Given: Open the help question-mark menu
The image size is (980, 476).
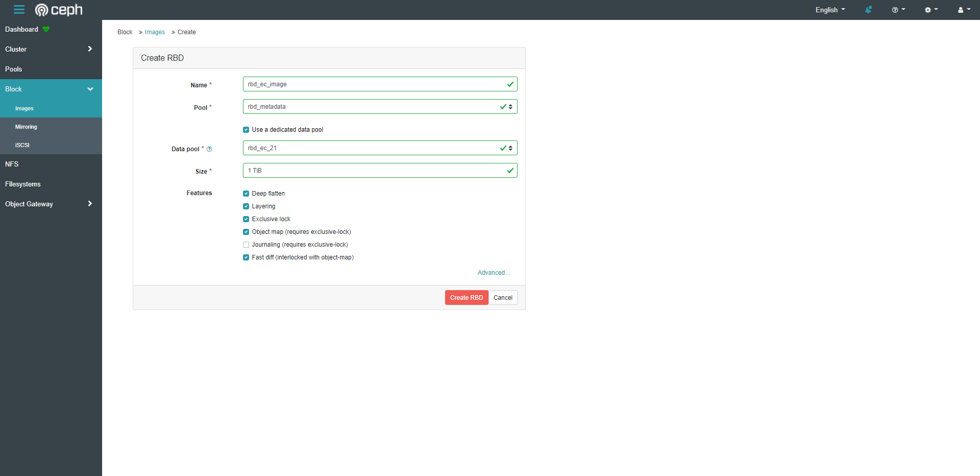Looking at the screenshot, I should (898, 10).
